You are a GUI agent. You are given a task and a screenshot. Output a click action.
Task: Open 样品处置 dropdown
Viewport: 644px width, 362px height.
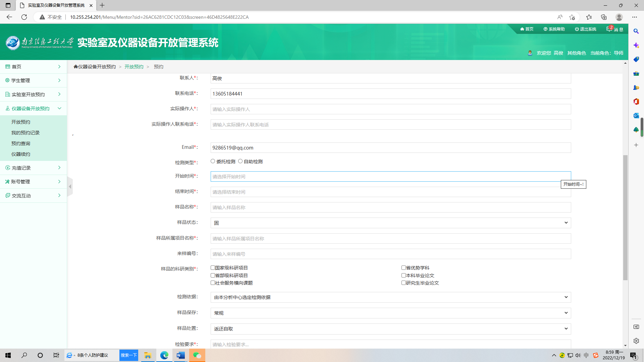pos(391,329)
